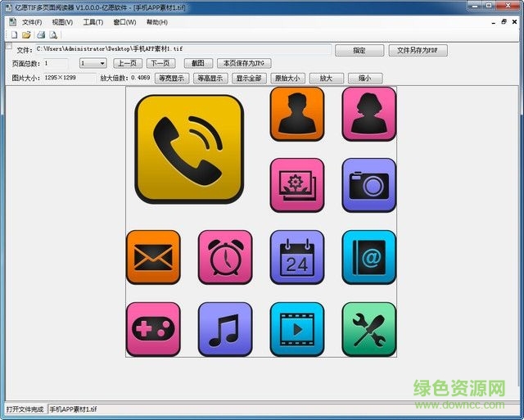Expand the page number dropdown

[102, 63]
